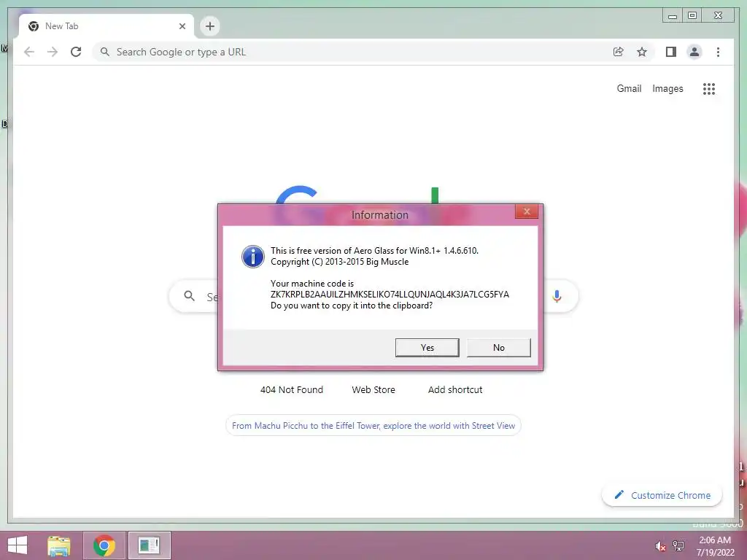Open the Chrome profile avatar
747x560 pixels.
(694, 52)
